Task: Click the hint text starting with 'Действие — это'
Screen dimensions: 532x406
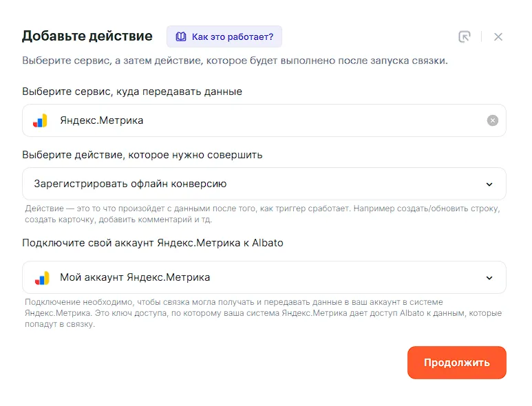Action: click(x=262, y=213)
